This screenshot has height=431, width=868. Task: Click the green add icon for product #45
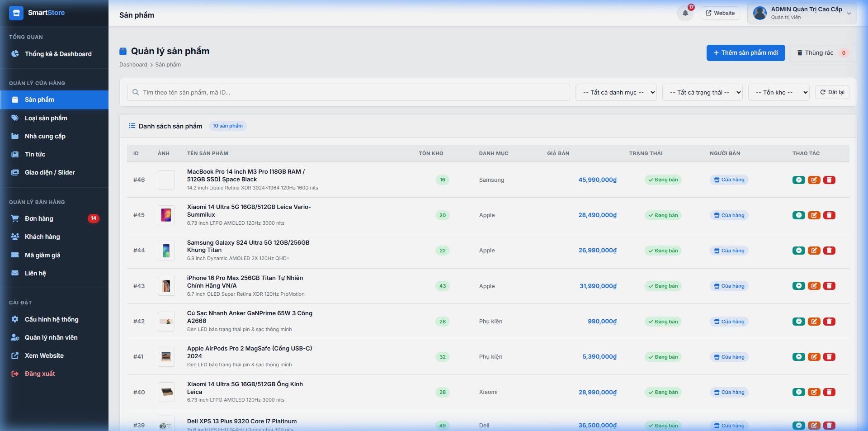799,215
